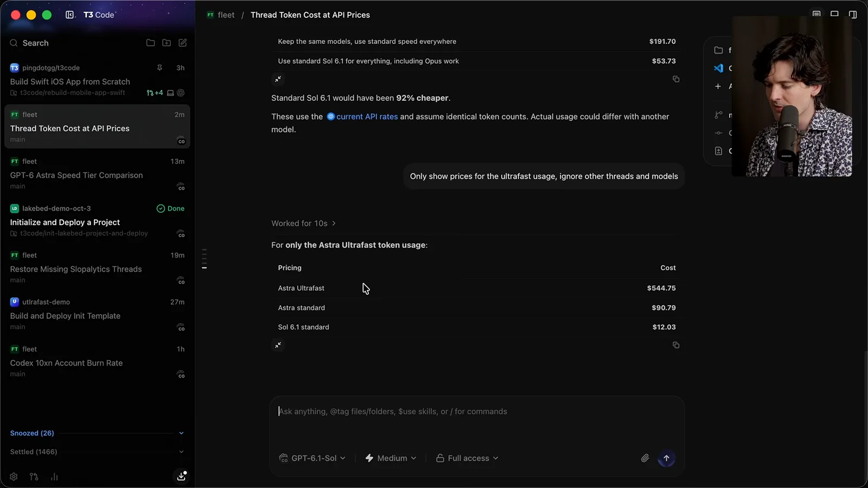Click the pin icon on pingdotgg/t3code thread
This screenshot has width=868, height=488.
159,68
